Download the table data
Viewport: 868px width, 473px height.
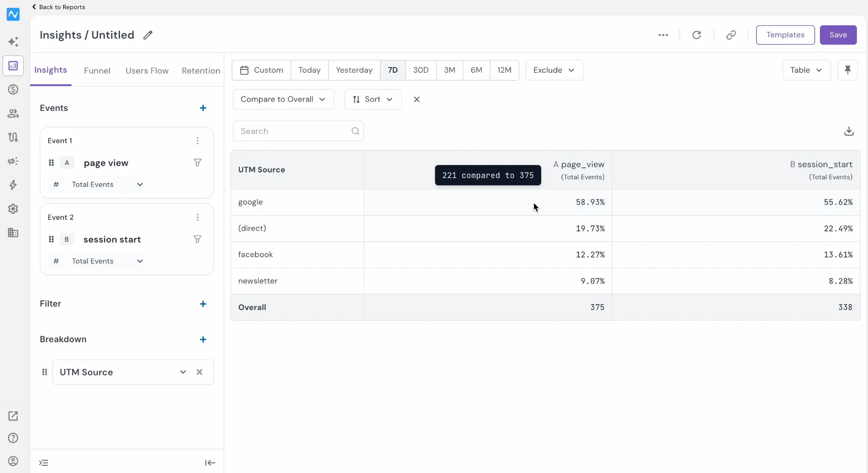pos(849,131)
